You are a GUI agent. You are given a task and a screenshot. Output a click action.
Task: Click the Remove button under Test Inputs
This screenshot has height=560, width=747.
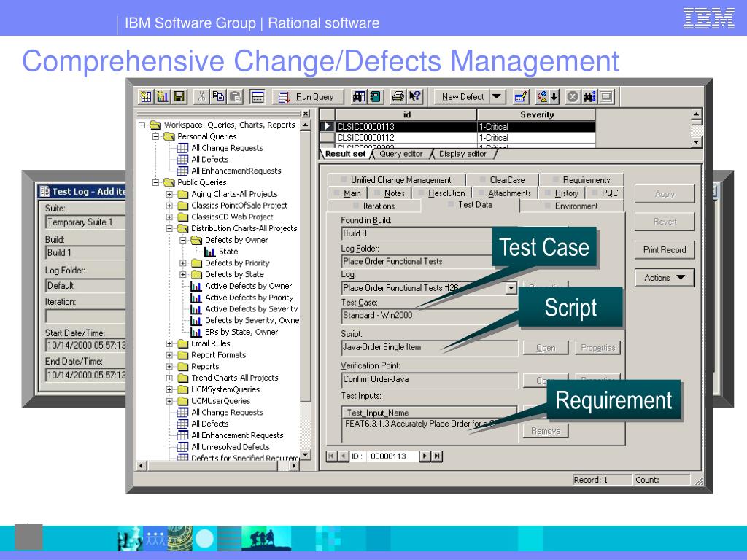546,431
